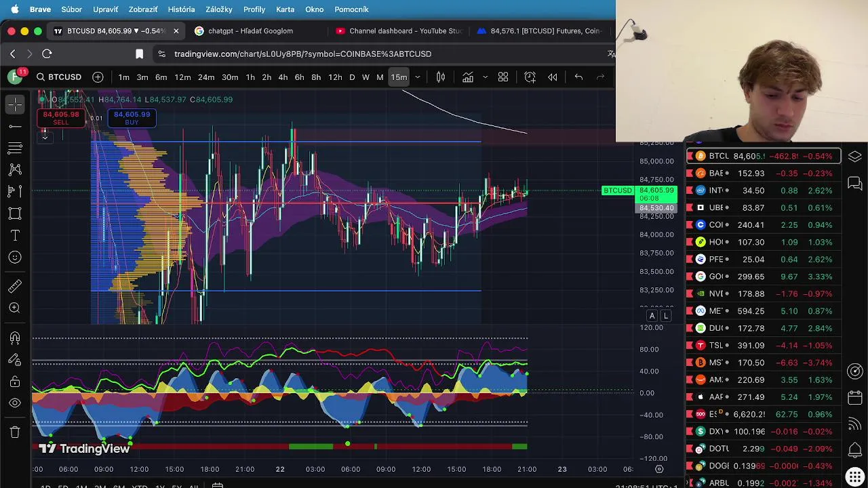Reload the page in Brave

tap(47, 54)
